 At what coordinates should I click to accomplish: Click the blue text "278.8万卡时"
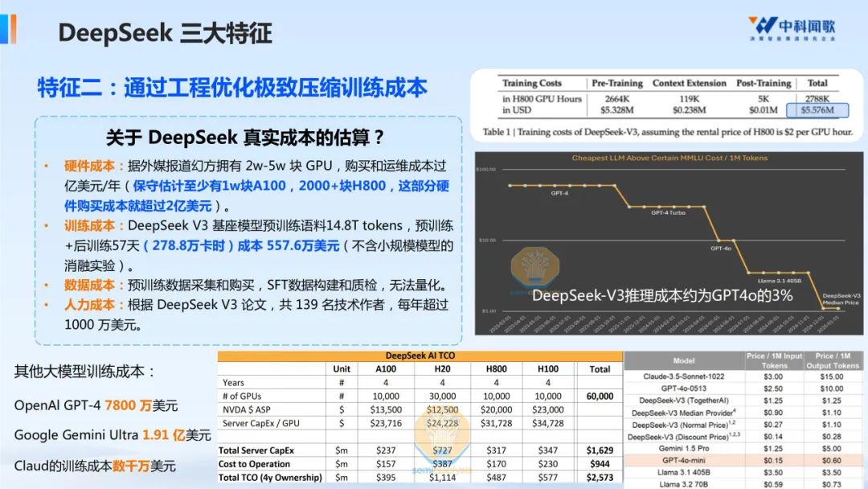188,245
